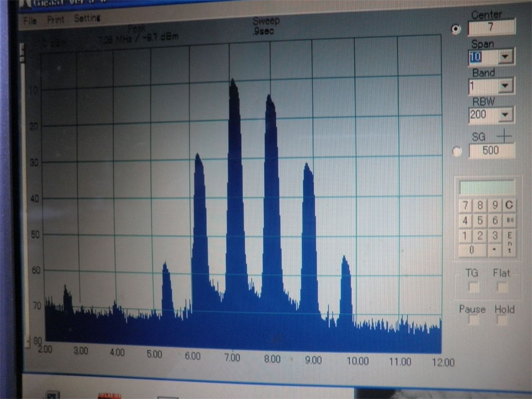Open the Setting menu
Screen dimensions: 532x399
click(87, 19)
